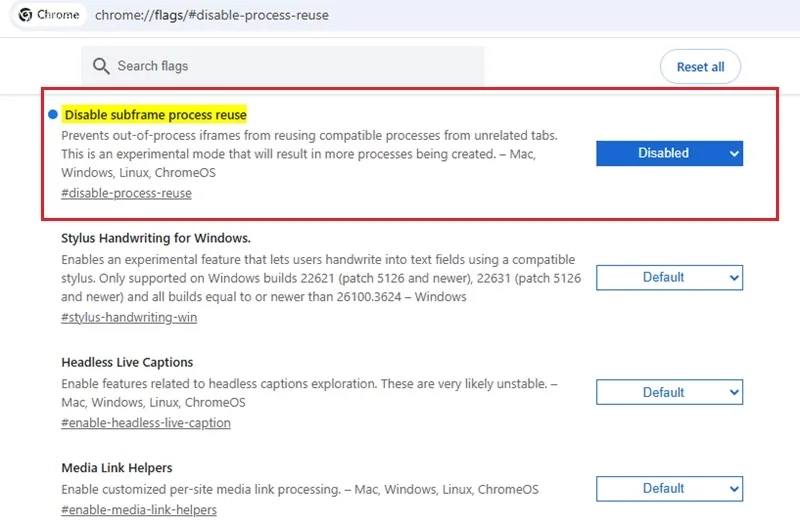Click the Media Link Helpers heading

tap(117, 468)
